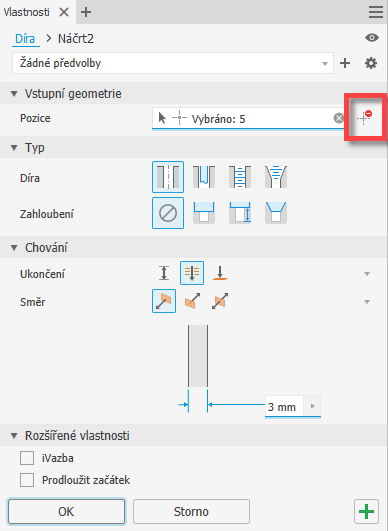Check Prodloužit začátek option

coord(27,480)
